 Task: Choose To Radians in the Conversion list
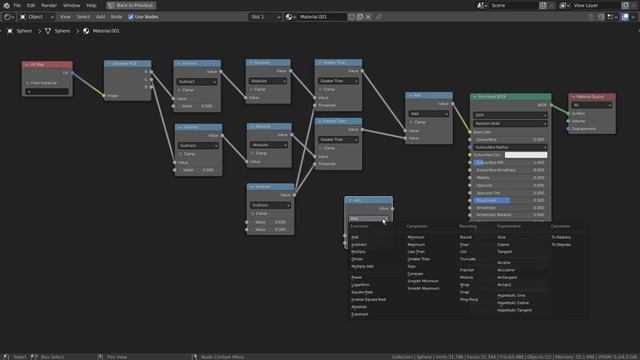[561, 237]
